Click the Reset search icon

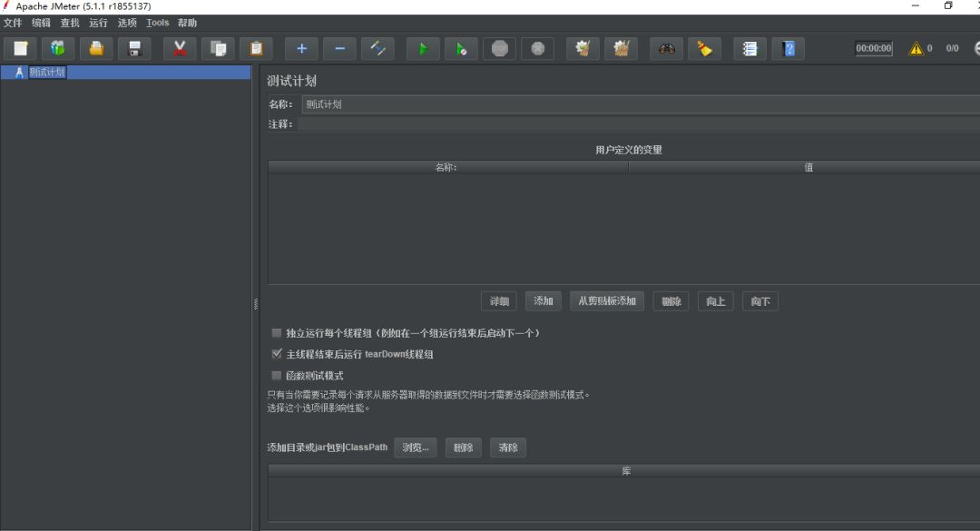click(704, 49)
